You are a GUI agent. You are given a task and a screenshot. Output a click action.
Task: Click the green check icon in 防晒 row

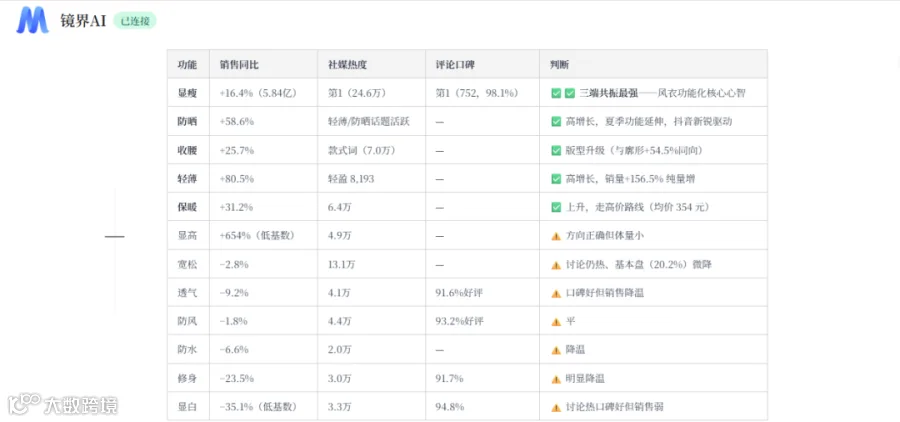click(556, 122)
